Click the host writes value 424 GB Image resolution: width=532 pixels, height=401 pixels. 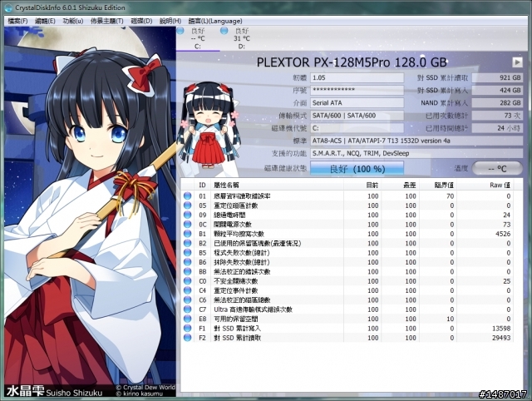[x=497, y=91]
